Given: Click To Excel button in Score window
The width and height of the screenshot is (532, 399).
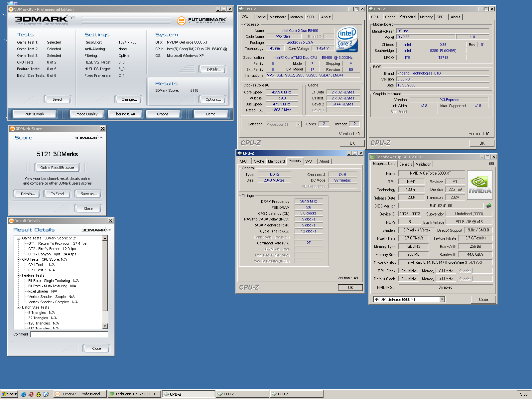Looking at the screenshot, I should click(58, 194).
